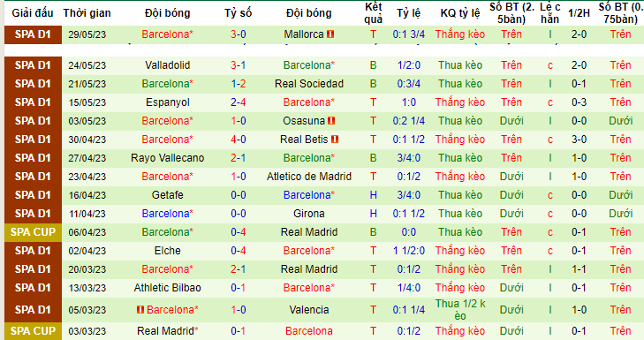
Task: Click the 2-4 score of Espanyol match
Action: pos(239,102)
